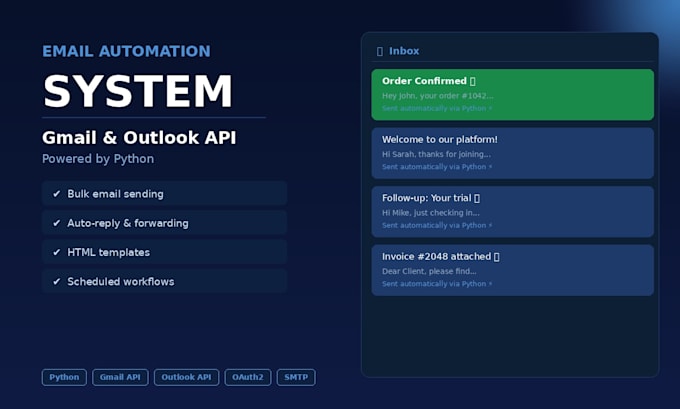Screen dimensions: 680x409
Task: Click the Bulk email sending feature row
Action: pos(164,193)
